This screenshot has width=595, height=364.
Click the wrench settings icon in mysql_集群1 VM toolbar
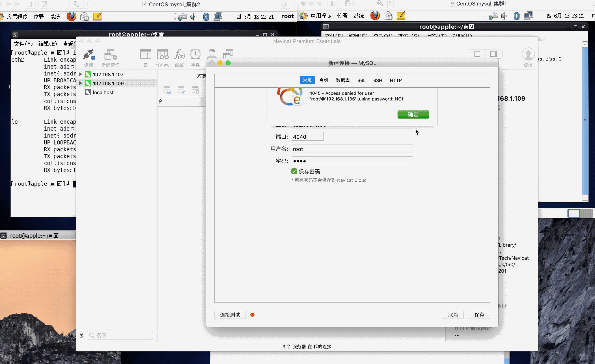point(380,3)
